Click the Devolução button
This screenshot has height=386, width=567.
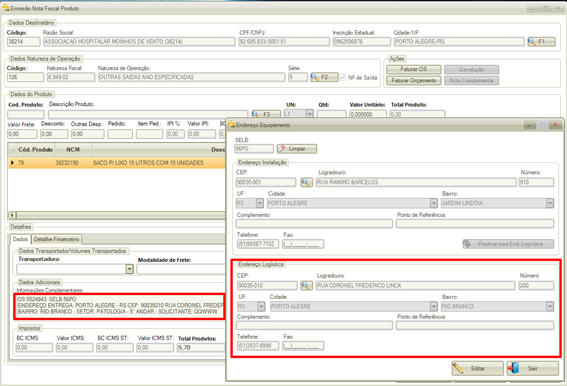(472, 69)
